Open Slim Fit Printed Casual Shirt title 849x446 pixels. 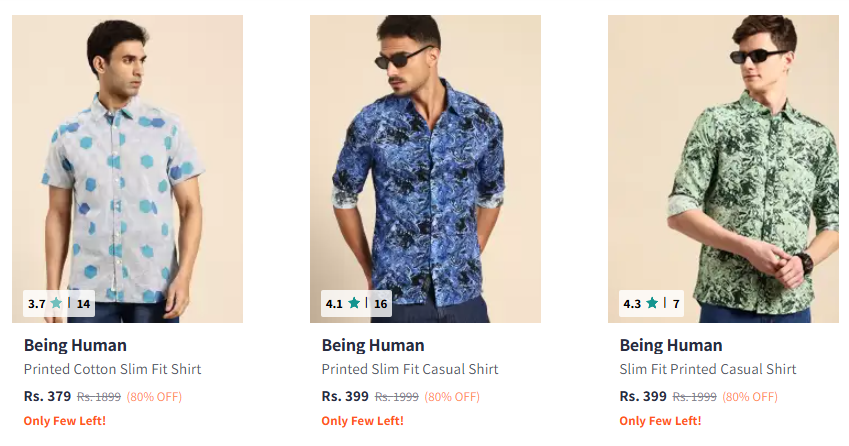[708, 370]
